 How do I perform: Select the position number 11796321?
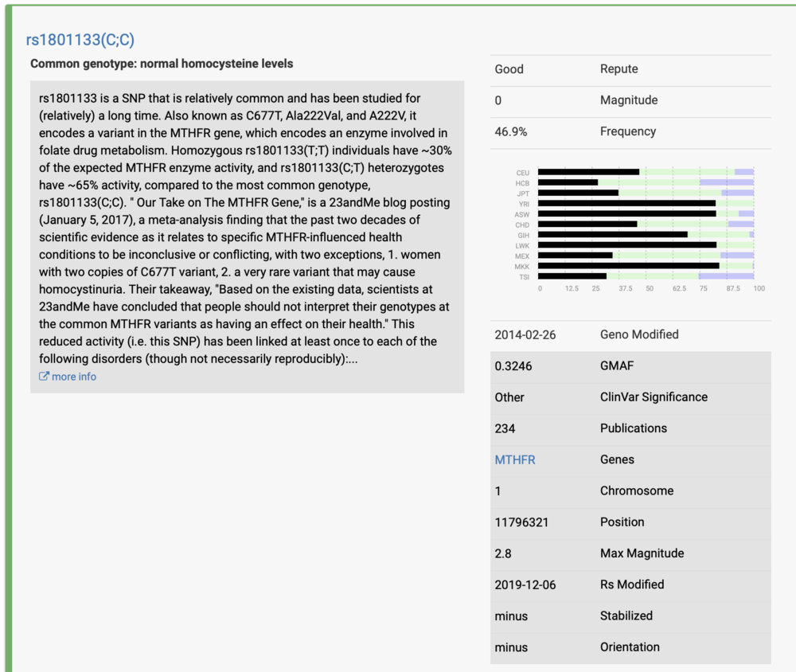click(521, 522)
